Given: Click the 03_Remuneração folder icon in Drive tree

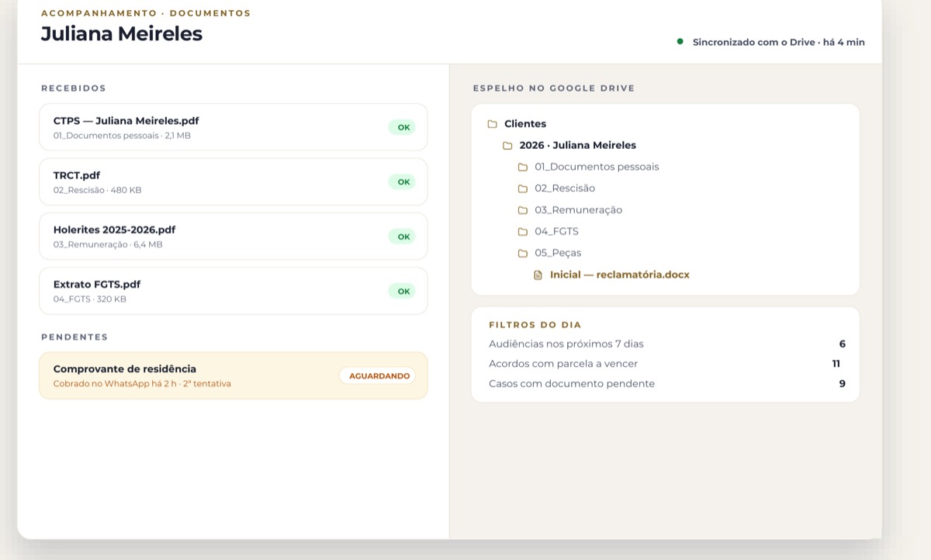Looking at the screenshot, I should (x=523, y=210).
